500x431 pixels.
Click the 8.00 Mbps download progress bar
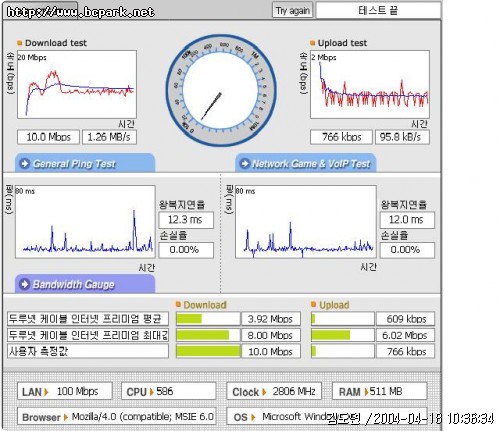(x=208, y=335)
